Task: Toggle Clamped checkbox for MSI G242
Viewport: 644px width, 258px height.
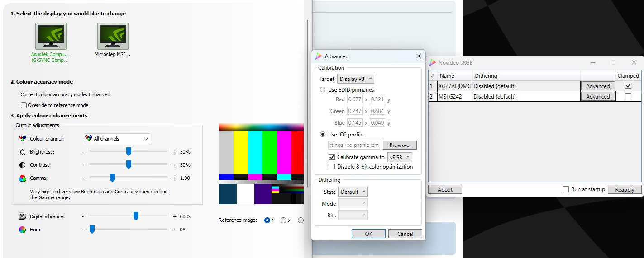Action: tap(628, 96)
